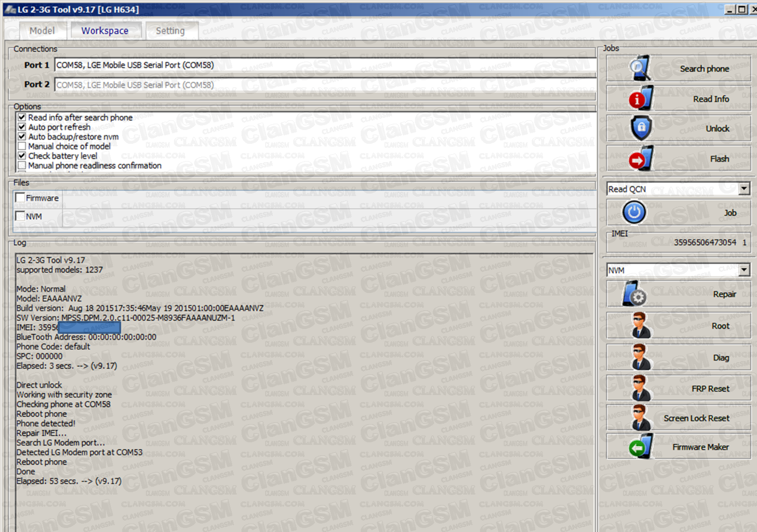757x532 pixels.
Task: Click the Root agent icon
Action: [x=641, y=325]
